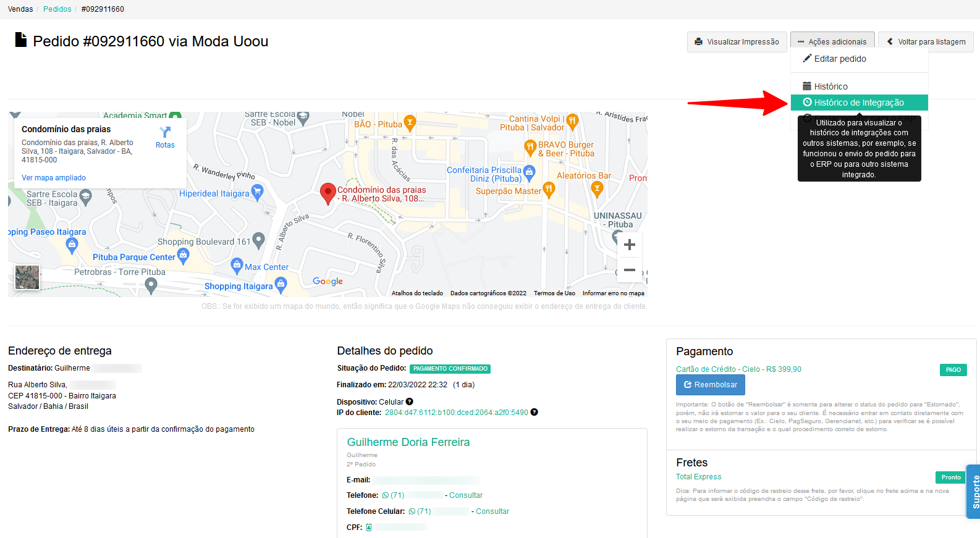The width and height of the screenshot is (980, 538).
Task: Click Max Center shopping marker
Action: [x=237, y=266]
